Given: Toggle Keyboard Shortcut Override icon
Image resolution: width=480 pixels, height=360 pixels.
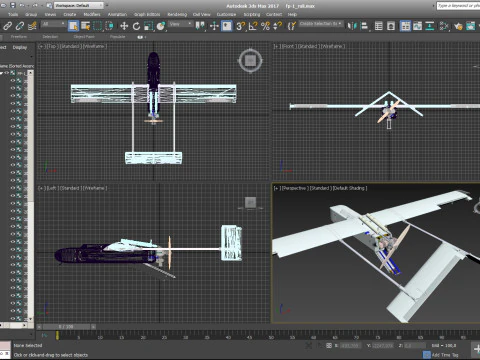Looking at the screenshot, I should 227,26.
